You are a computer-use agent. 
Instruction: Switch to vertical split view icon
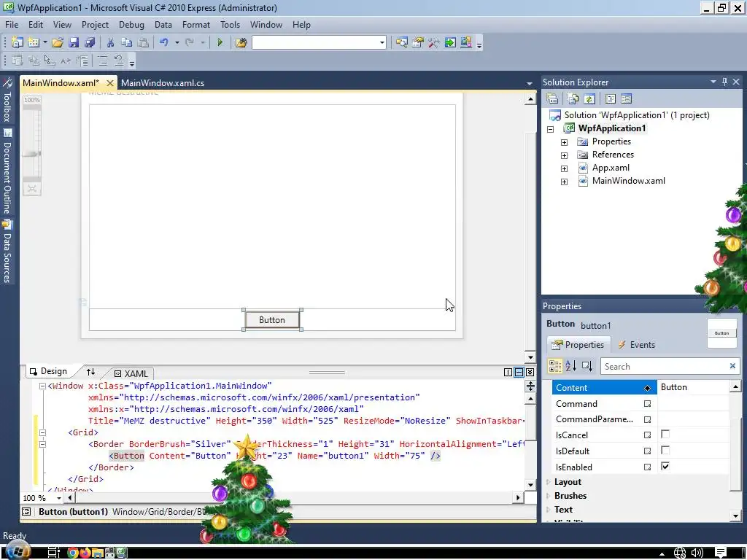pyautogui.click(x=508, y=372)
